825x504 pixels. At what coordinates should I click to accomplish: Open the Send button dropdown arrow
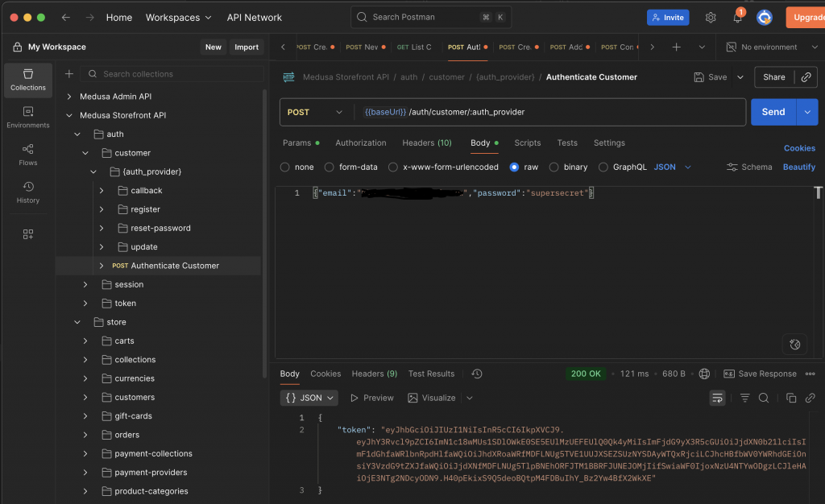tap(807, 112)
